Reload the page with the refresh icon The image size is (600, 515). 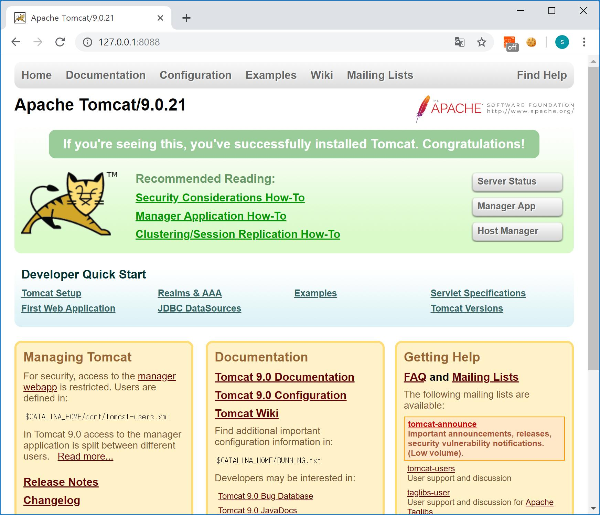click(x=60, y=42)
